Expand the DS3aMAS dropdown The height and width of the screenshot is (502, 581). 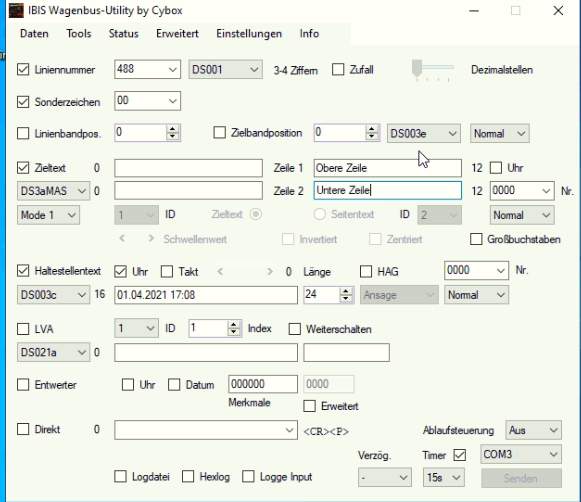point(53,191)
